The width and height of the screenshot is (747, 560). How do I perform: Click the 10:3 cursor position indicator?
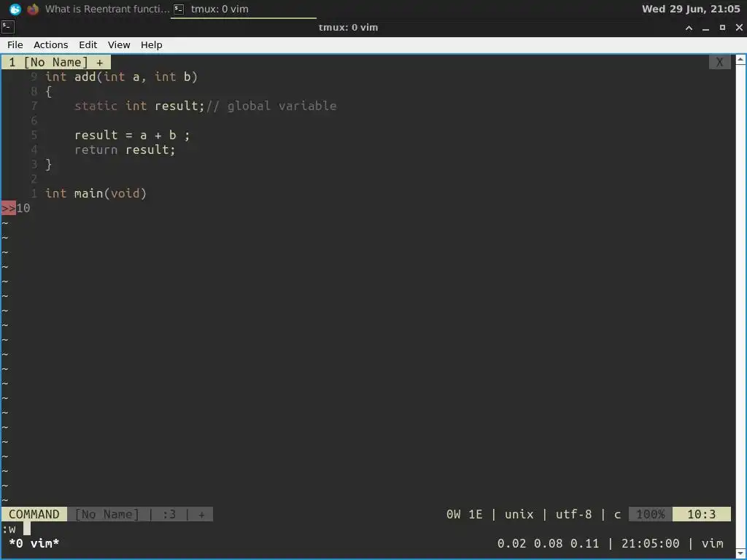pos(701,514)
